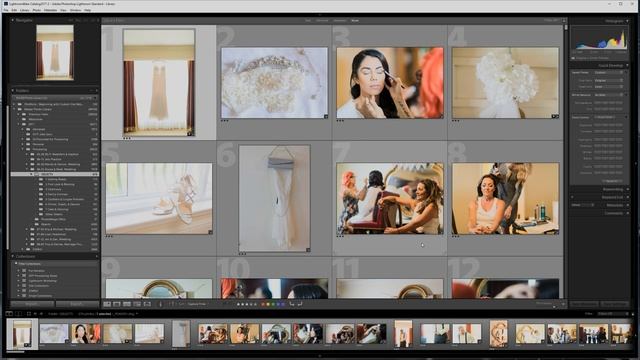Expand the Keywording panel
This screenshot has width=640, height=360.
(x=627, y=189)
